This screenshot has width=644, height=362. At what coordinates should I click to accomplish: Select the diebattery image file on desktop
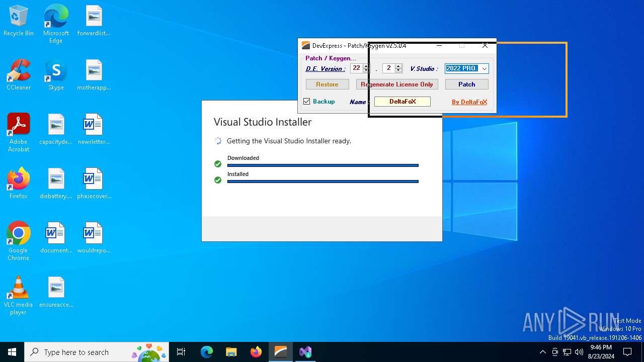56,184
